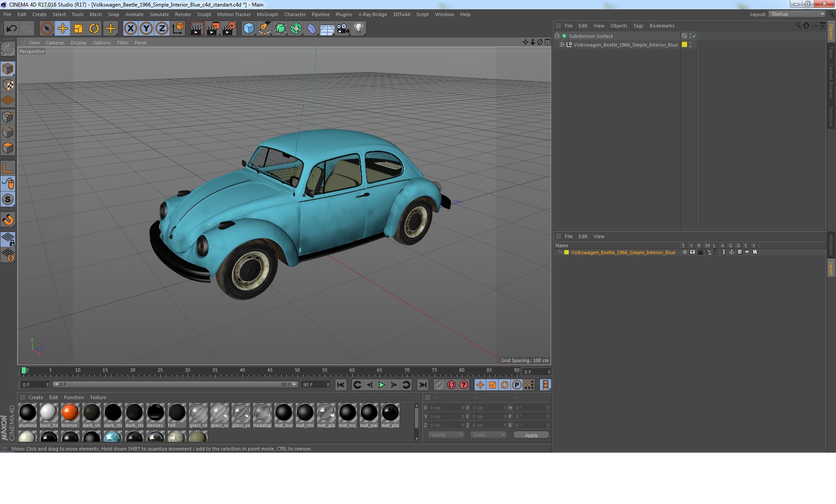Select the Rotate tool icon
836x504 pixels.
(94, 29)
